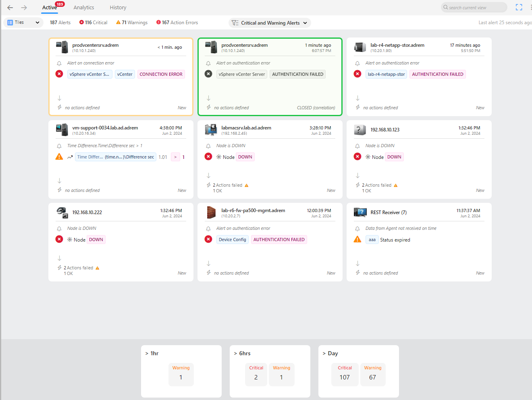This screenshot has width=532, height=400.
Task: Expand the Day summary panel
Action: click(330, 353)
